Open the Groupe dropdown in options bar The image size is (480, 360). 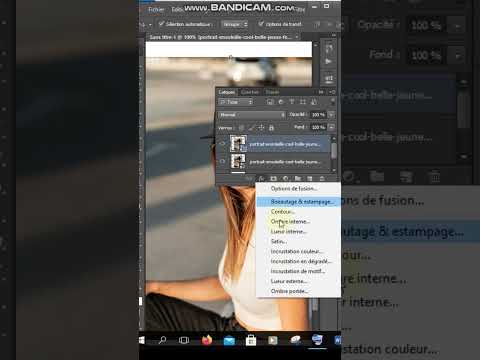coord(235,24)
